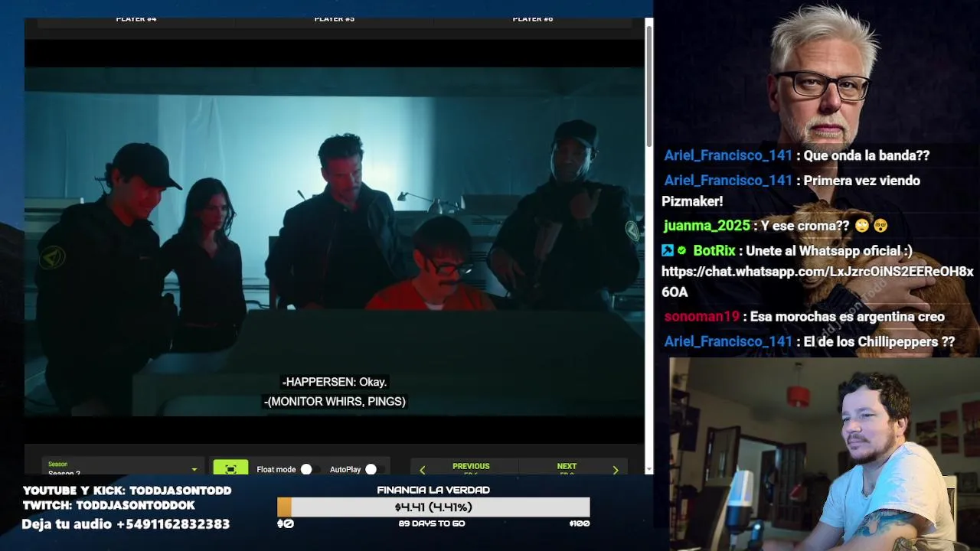Click the emoji in juanma_2025's message
Viewport: 980px width, 551px height.
(871, 226)
